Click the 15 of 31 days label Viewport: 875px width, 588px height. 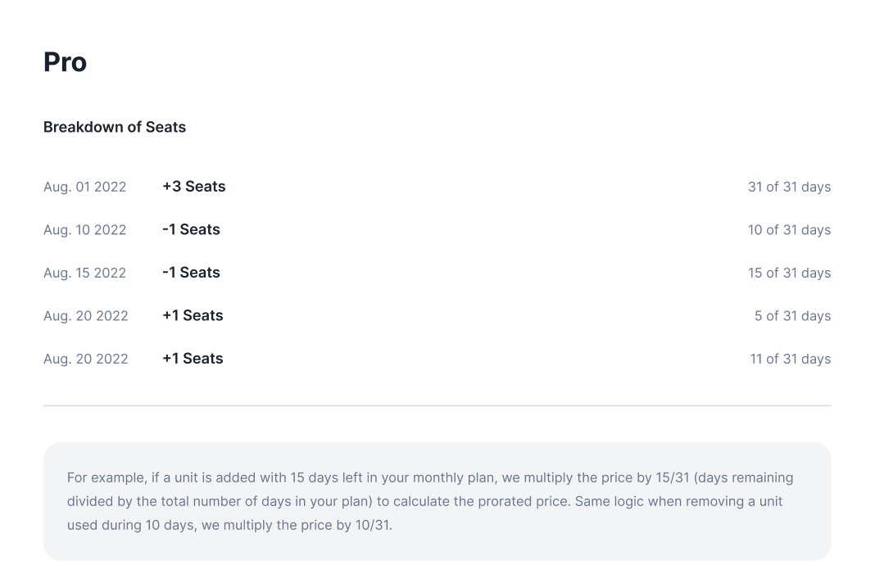[789, 273]
